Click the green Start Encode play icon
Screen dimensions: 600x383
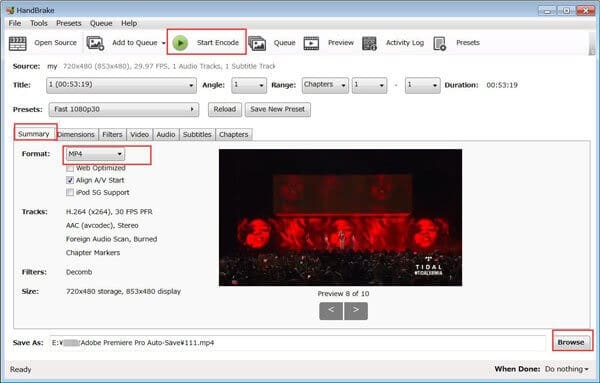(x=180, y=43)
